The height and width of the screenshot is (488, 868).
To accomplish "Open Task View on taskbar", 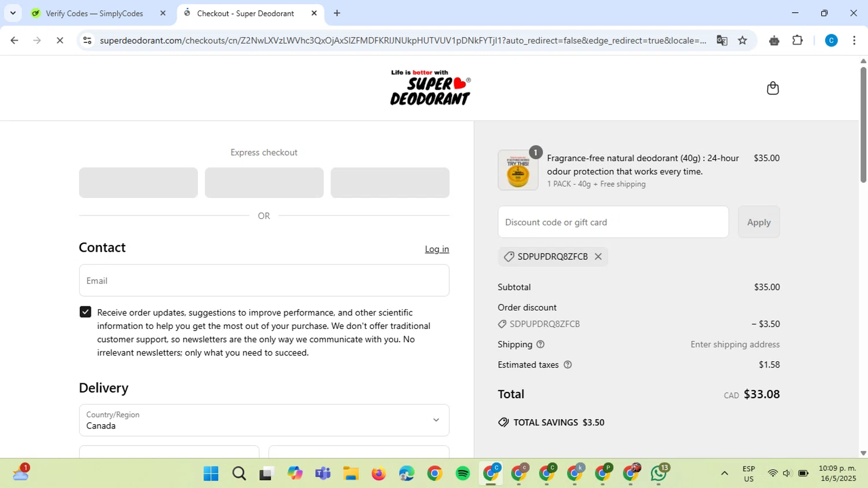I will tap(266, 474).
